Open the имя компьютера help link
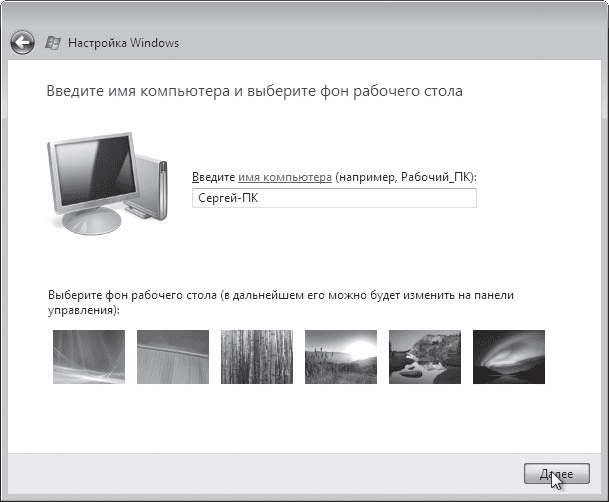Image resolution: width=609 pixels, height=502 pixels. click(285, 176)
